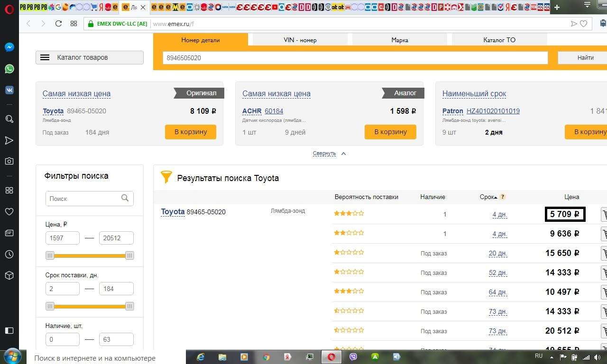Open browsing history clock icon in sidebar
This screenshot has height=364, width=607.
(x=9, y=255)
